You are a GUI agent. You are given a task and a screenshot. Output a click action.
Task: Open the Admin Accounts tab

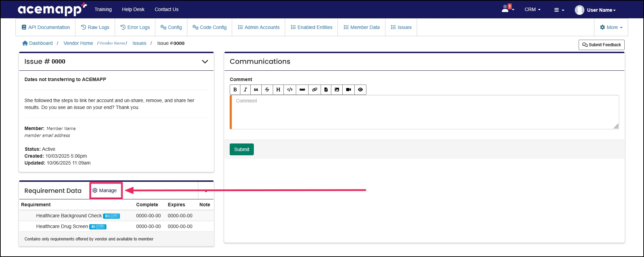pos(259,27)
